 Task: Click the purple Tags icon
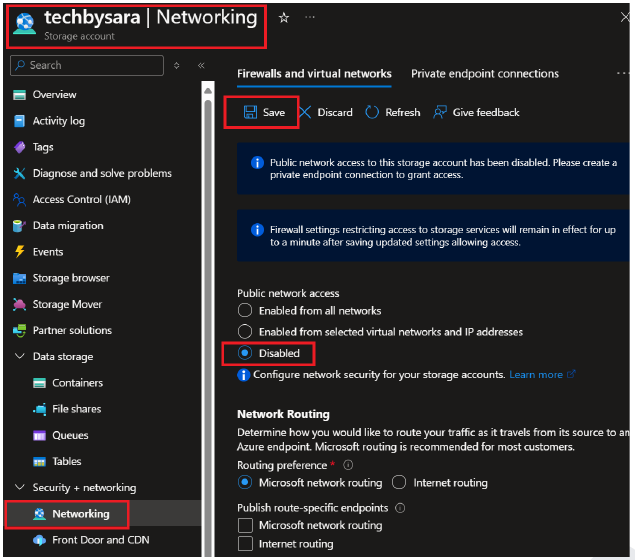tap(19, 147)
